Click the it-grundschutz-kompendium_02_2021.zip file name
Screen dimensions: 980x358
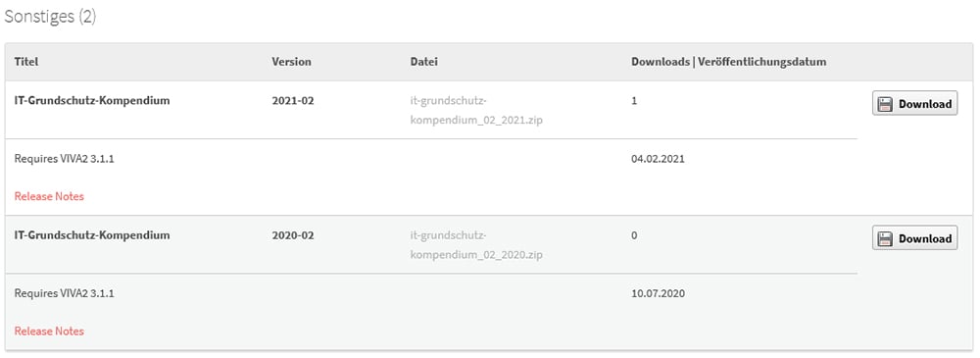click(476, 110)
